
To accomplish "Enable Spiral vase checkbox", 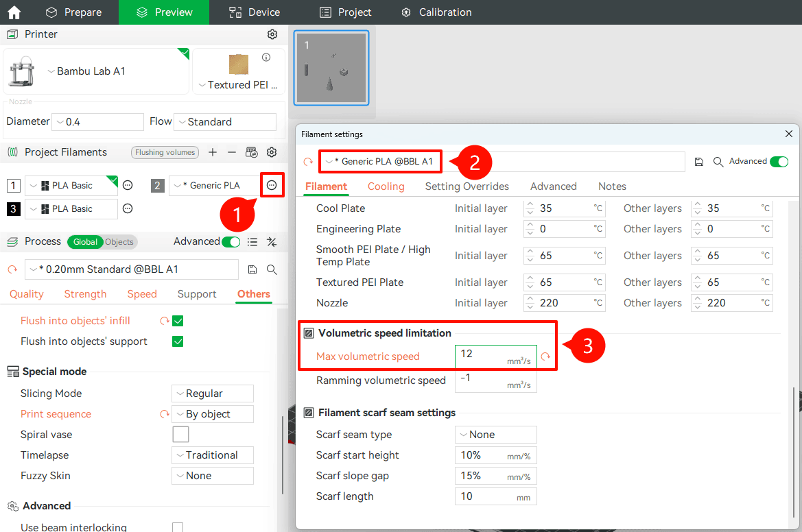I will pyautogui.click(x=180, y=435).
